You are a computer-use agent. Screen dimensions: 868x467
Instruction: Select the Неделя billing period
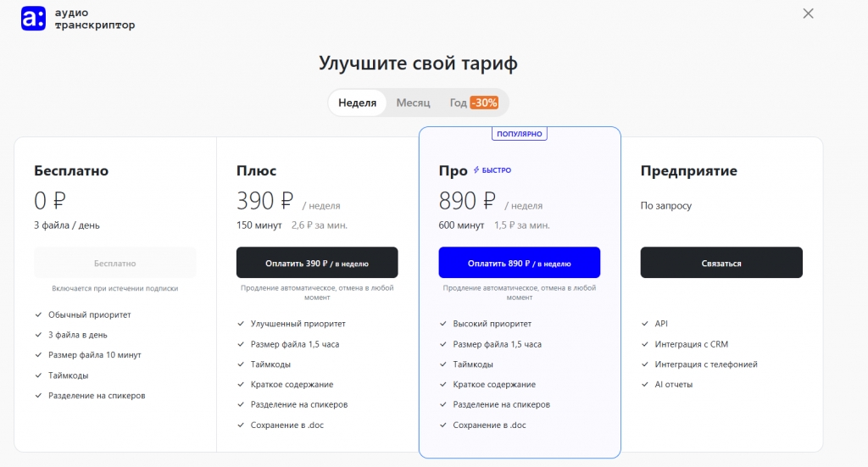[x=357, y=103]
